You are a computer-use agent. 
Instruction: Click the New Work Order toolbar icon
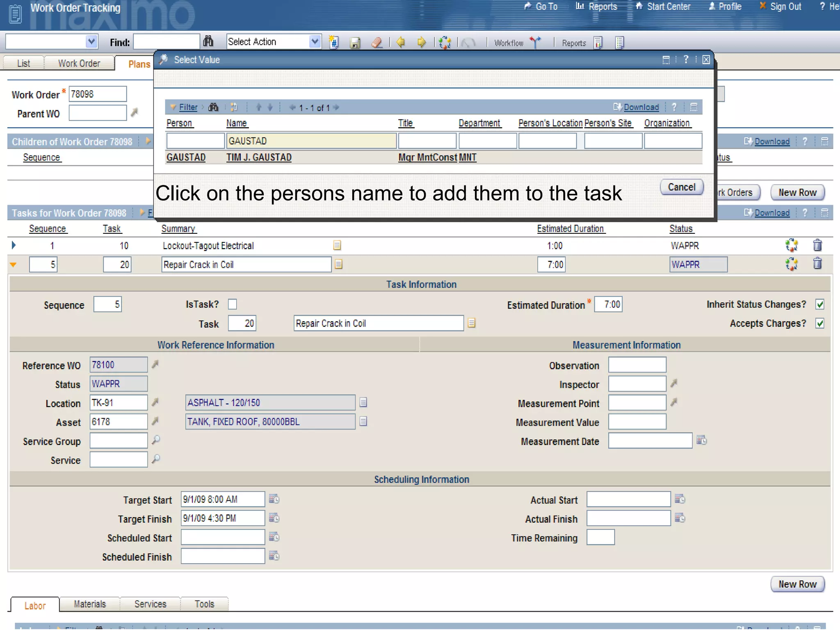[334, 42]
